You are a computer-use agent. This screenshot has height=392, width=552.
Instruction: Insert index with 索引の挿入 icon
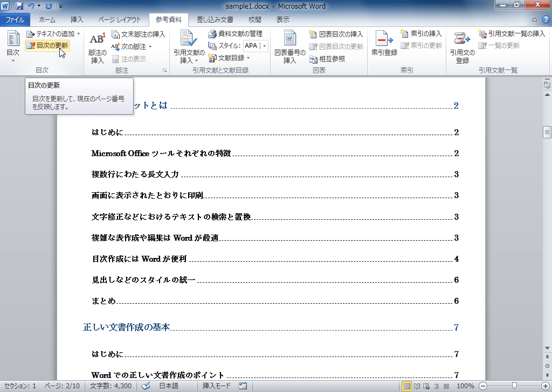422,33
